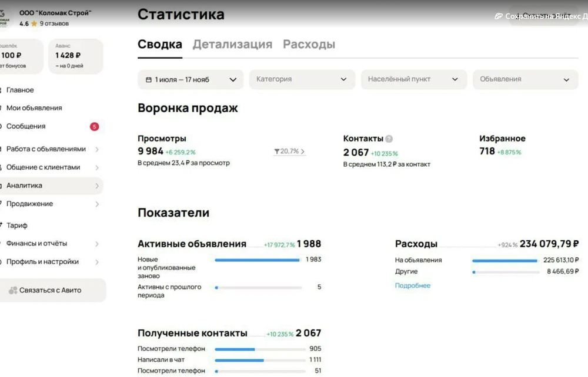The width and height of the screenshot is (588, 377).
Task: Click the На объявления amount 225 613,10 ₽
Action: 561,260
